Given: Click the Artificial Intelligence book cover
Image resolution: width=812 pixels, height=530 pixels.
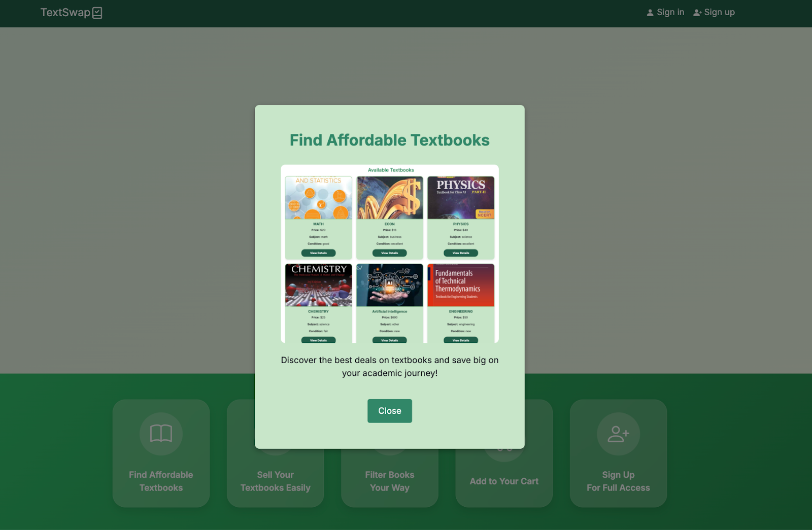Looking at the screenshot, I should tap(389, 285).
